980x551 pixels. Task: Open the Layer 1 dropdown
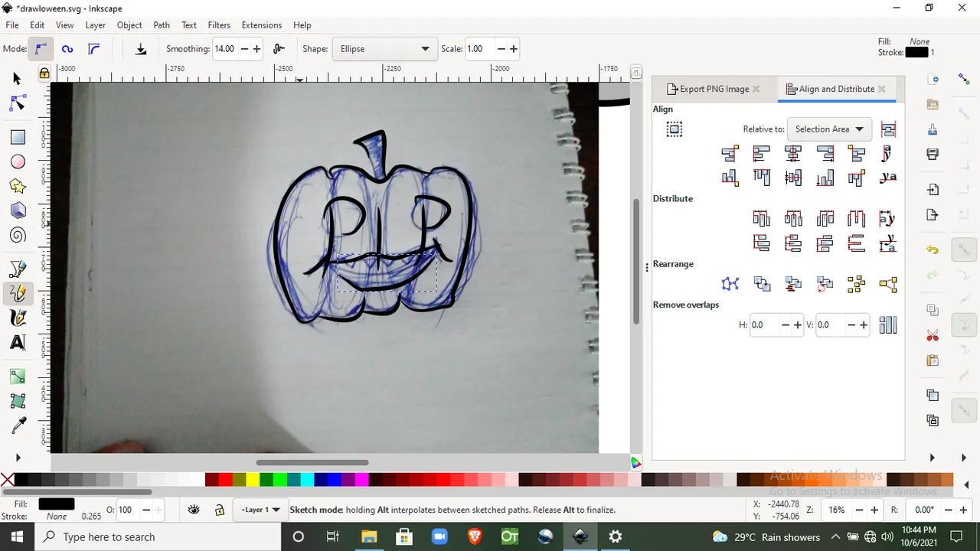(261, 510)
